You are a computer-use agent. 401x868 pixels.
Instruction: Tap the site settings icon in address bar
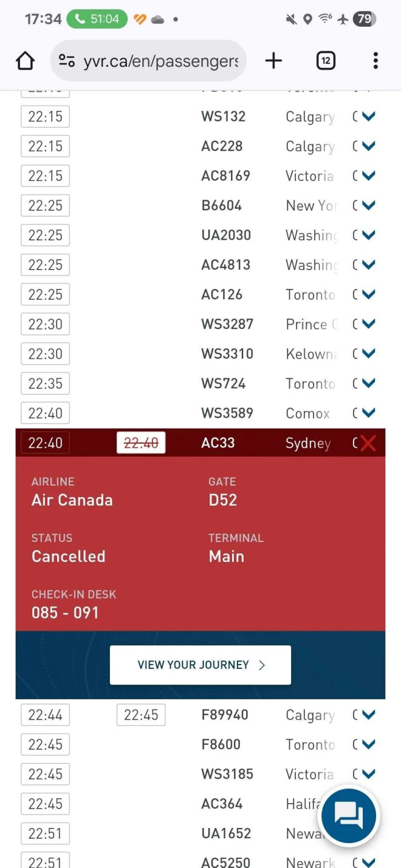(x=67, y=61)
